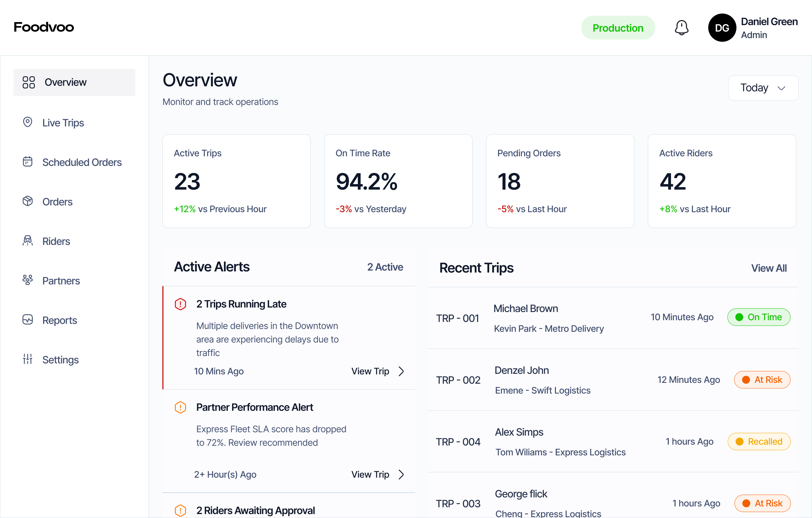Click customer name Michael Brown
812x518 pixels.
click(526, 308)
